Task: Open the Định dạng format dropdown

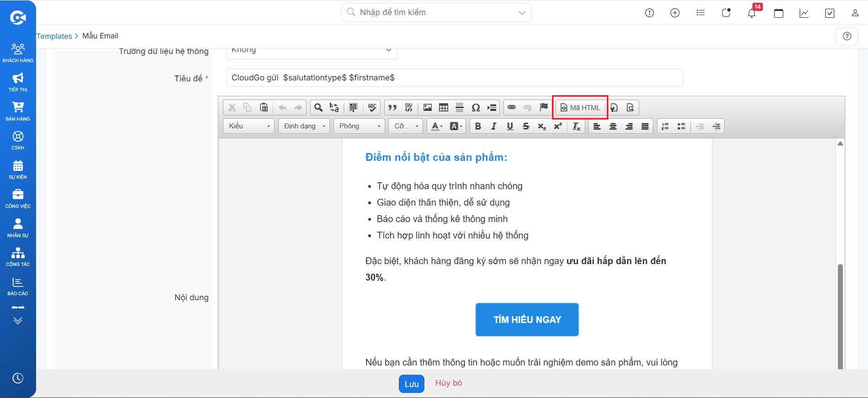Action: point(304,126)
